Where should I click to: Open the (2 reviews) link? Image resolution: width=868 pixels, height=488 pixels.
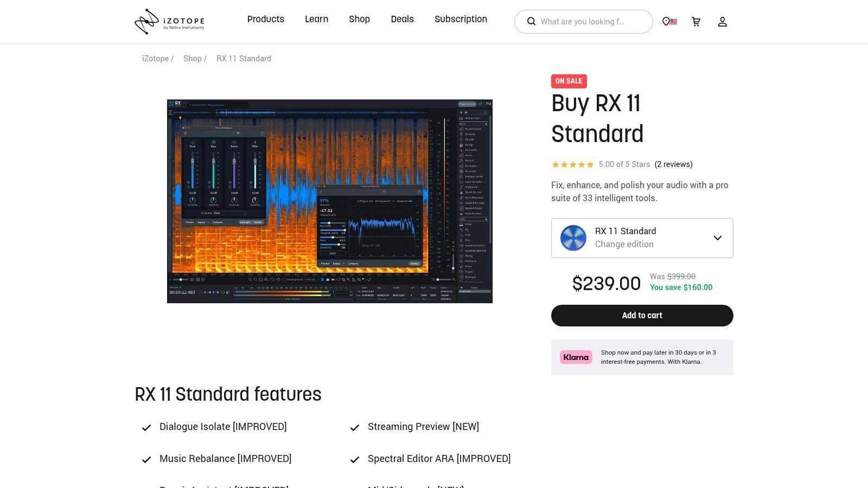click(x=673, y=164)
